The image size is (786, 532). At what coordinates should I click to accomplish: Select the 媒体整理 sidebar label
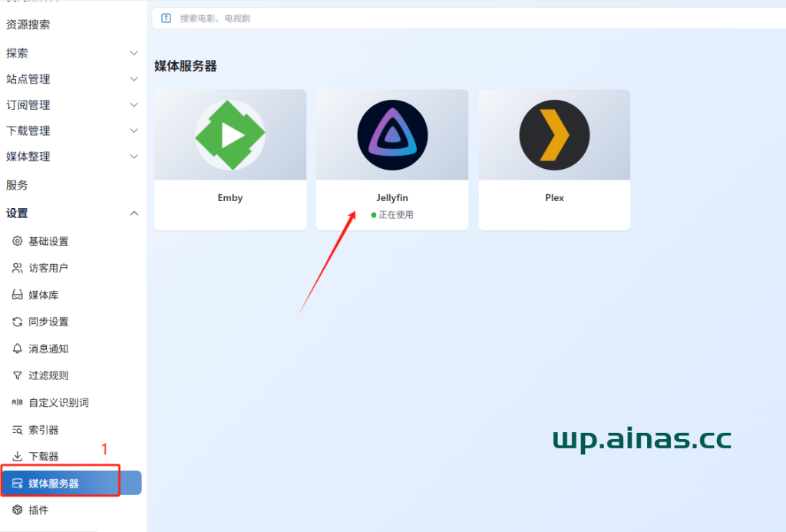pyautogui.click(x=28, y=157)
